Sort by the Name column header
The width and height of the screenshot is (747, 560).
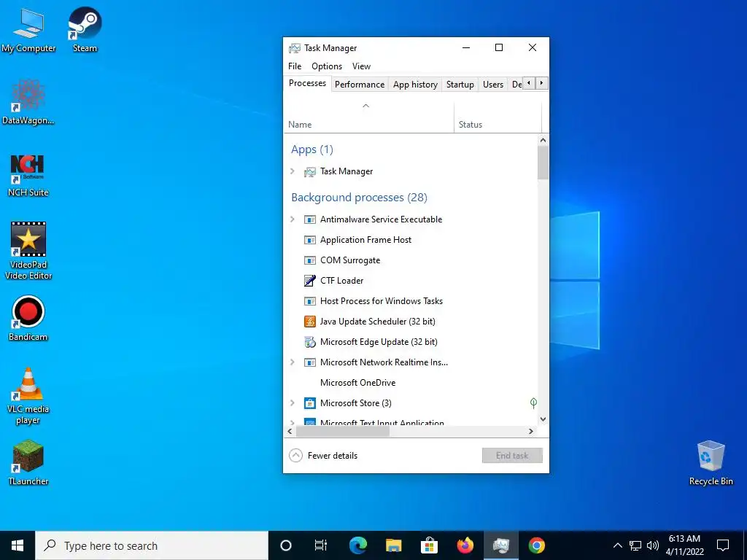point(368,117)
